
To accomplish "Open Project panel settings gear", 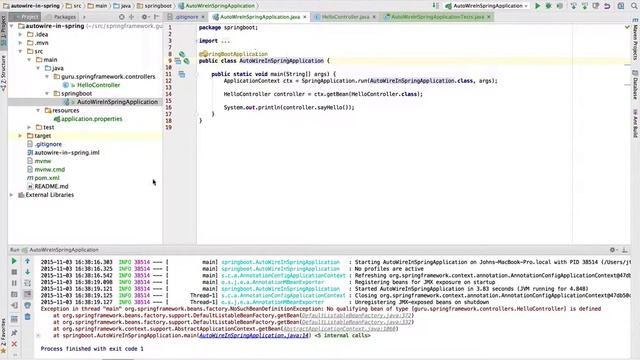I will click(144, 17).
